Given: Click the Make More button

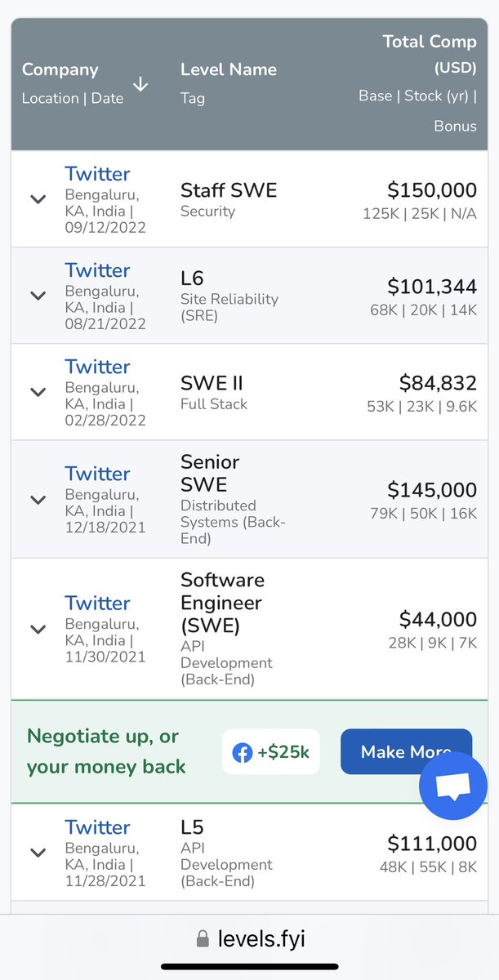Looking at the screenshot, I should coord(406,752).
